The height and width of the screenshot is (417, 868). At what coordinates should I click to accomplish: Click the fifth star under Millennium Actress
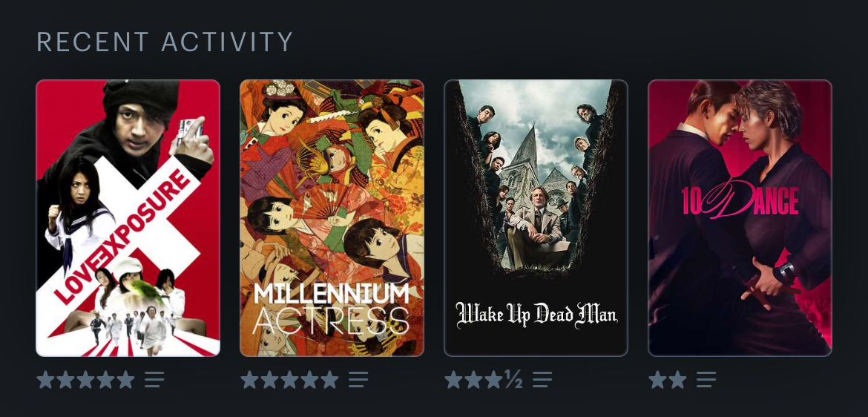tap(329, 380)
